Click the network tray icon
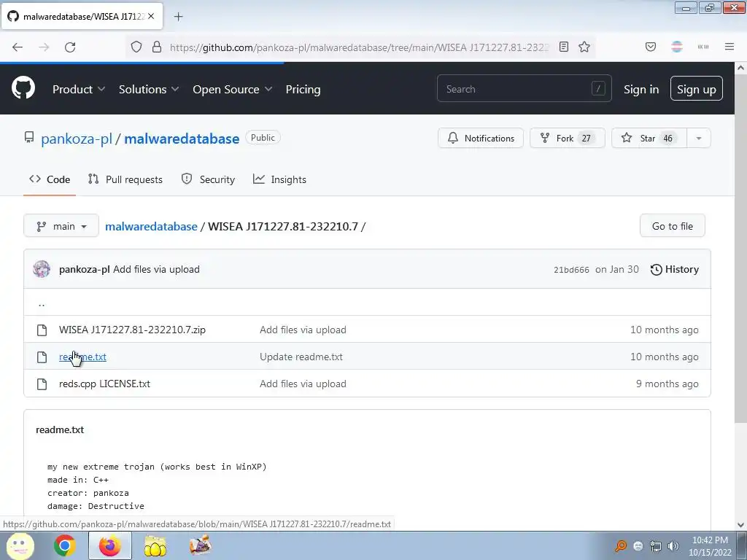The height and width of the screenshot is (560, 747). pyautogui.click(x=656, y=546)
